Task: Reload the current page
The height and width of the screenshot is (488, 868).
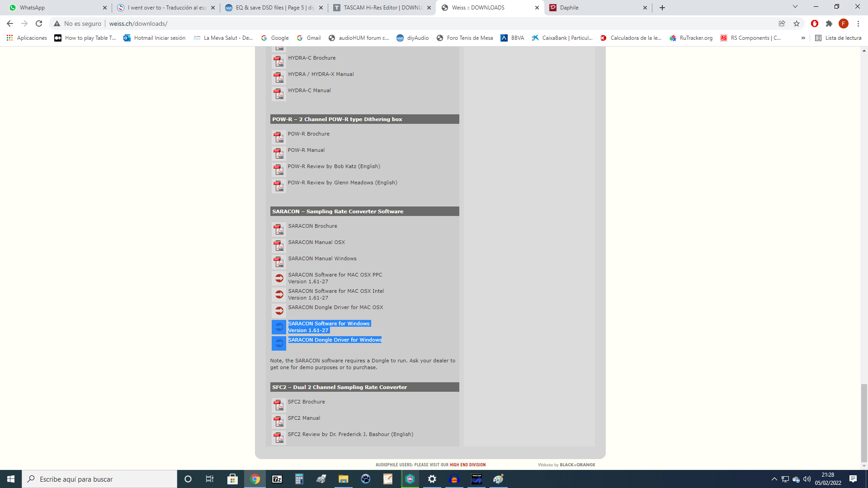Action: coord(39,23)
